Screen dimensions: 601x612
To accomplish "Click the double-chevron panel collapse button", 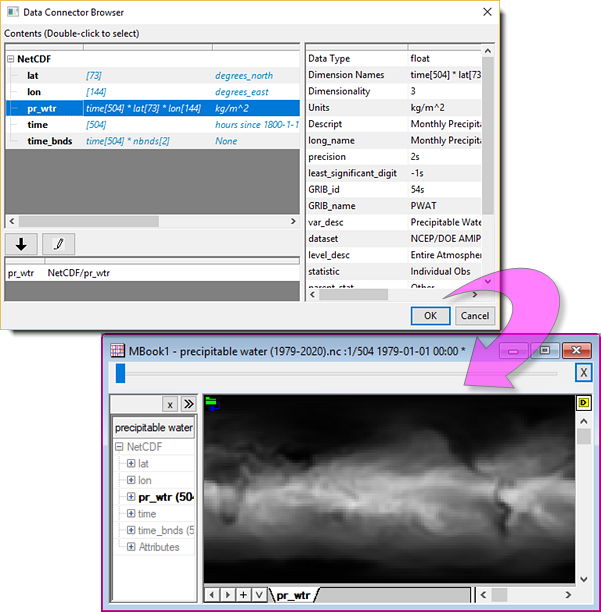I will 187,403.
